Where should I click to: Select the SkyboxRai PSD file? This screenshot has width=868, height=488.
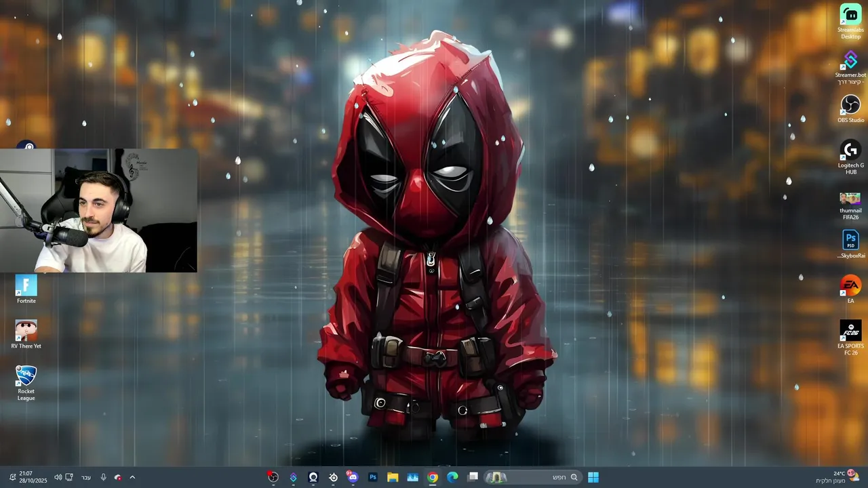pos(850,245)
